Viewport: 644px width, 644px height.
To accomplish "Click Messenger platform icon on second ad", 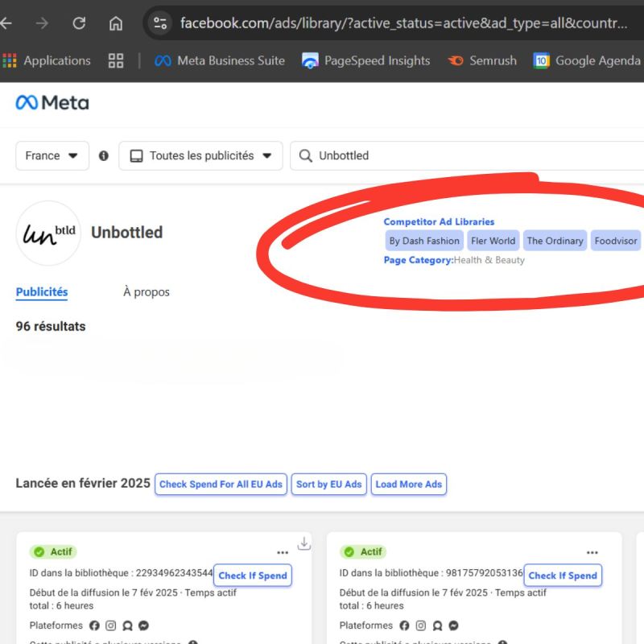I will coord(453,625).
